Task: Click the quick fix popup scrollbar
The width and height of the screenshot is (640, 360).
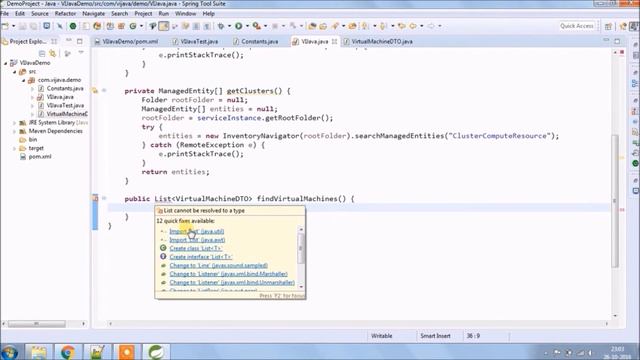Action: click(301, 249)
